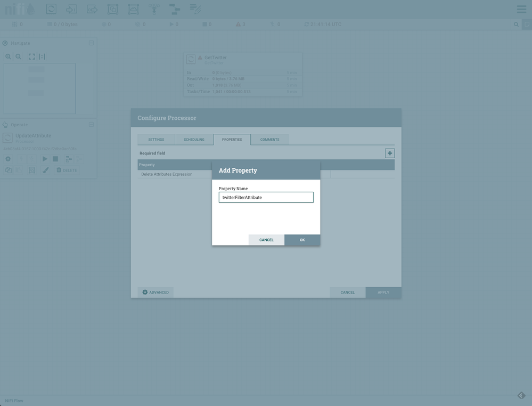Click OK in Add Property dialog
This screenshot has width=532, height=406.
(302, 240)
